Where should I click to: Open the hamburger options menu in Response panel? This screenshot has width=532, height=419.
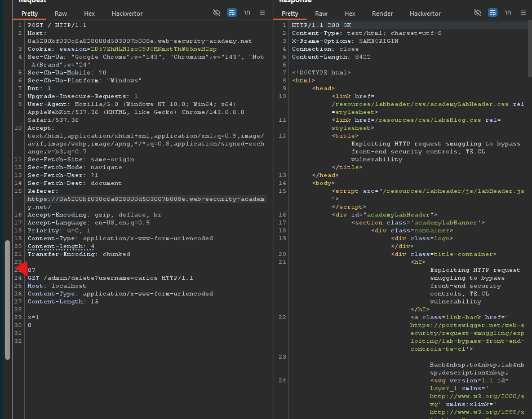pos(523,12)
